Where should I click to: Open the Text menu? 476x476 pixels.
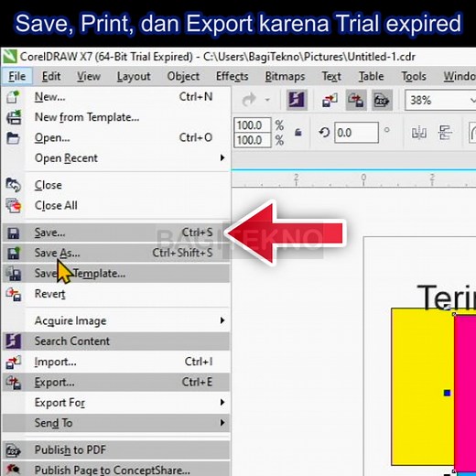click(x=331, y=76)
